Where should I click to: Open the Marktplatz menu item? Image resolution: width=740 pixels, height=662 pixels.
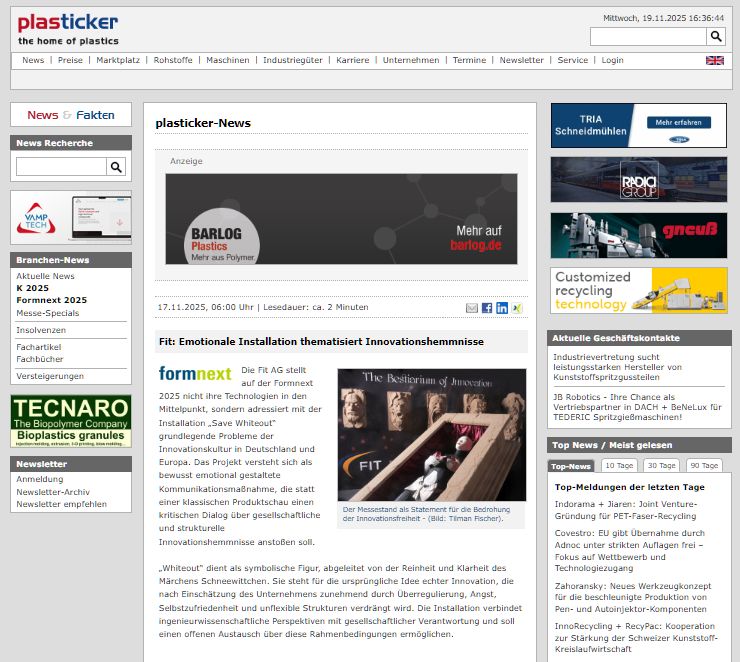click(118, 60)
